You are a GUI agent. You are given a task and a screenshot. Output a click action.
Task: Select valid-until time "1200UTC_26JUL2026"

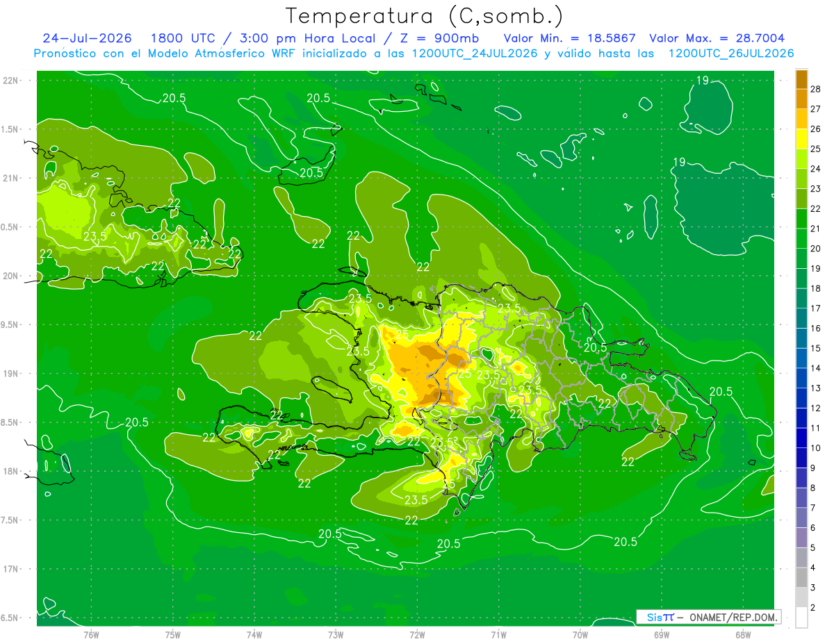[x=731, y=53]
